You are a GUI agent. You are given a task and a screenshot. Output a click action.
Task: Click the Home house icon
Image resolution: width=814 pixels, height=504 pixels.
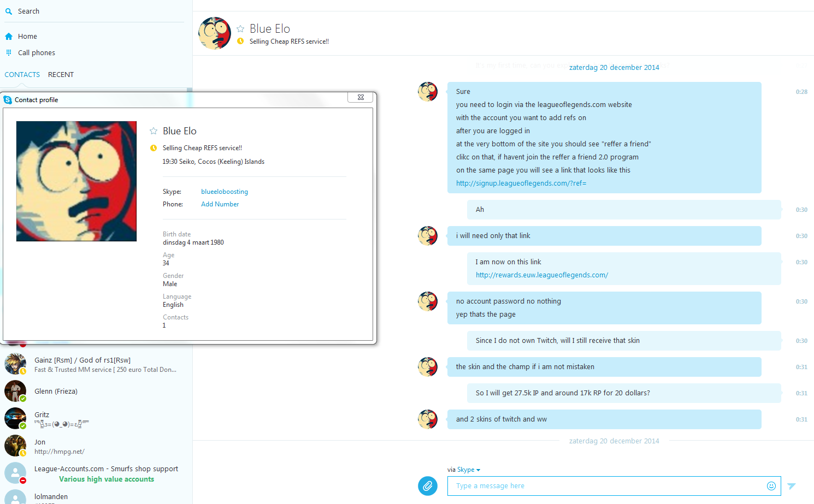tap(9, 37)
